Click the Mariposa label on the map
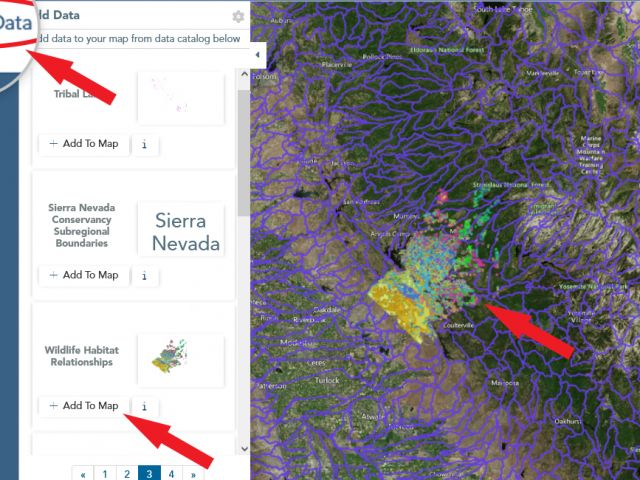640x480 pixels. pos(505,383)
